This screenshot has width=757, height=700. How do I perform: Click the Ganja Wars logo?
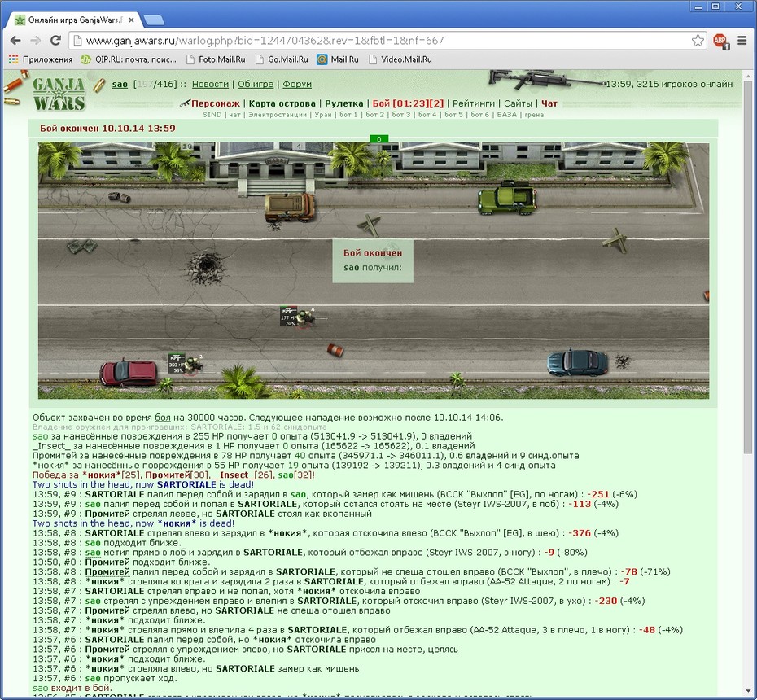pos(59,94)
